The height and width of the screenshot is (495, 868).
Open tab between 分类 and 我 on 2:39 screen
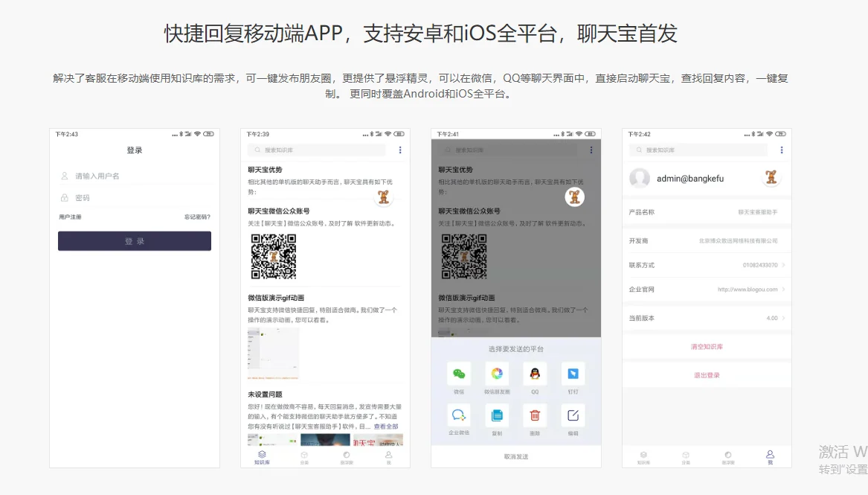[x=347, y=458]
